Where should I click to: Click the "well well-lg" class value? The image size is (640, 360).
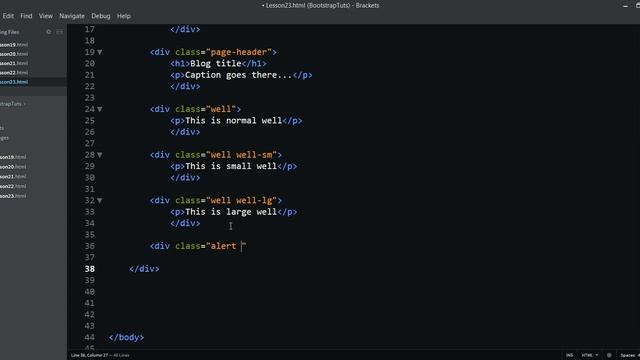pos(241,201)
